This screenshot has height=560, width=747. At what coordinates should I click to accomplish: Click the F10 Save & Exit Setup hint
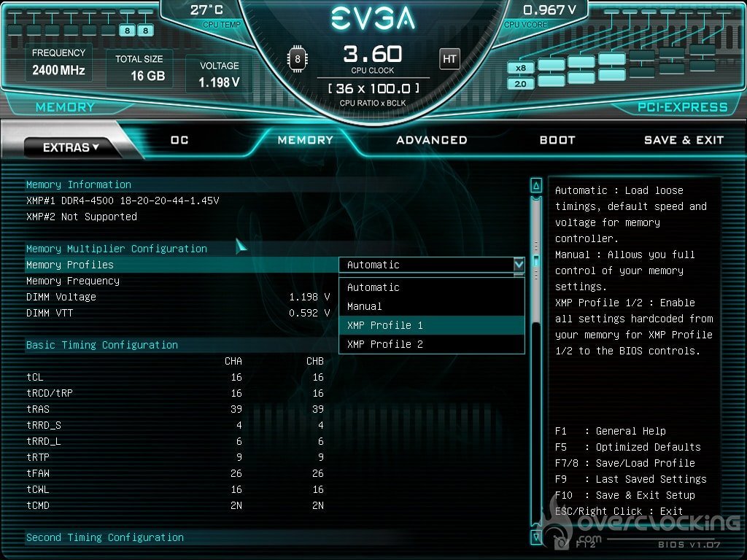[625, 495]
